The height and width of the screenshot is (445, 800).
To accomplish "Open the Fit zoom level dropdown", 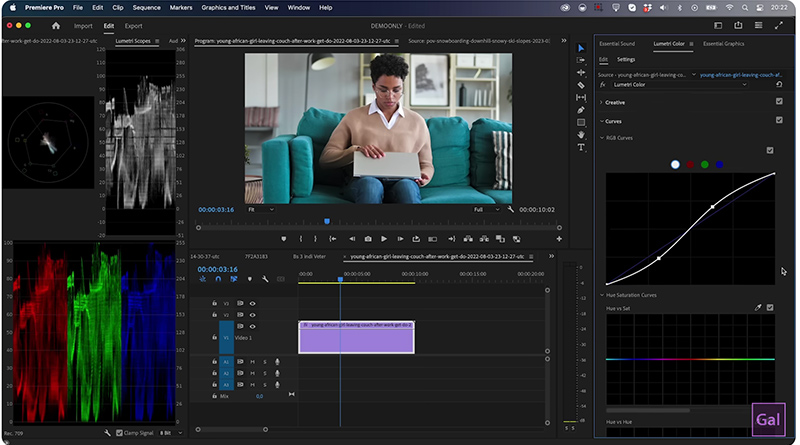I will (262, 210).
